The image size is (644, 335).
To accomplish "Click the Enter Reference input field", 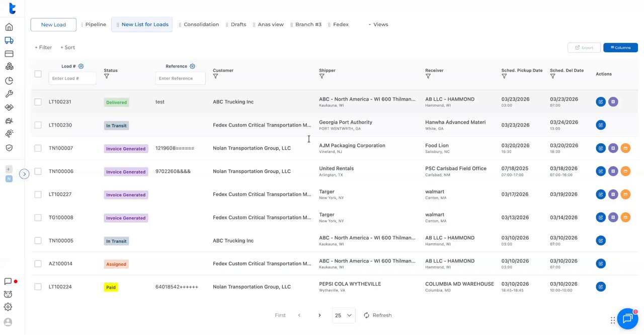I will coord(180,79).
